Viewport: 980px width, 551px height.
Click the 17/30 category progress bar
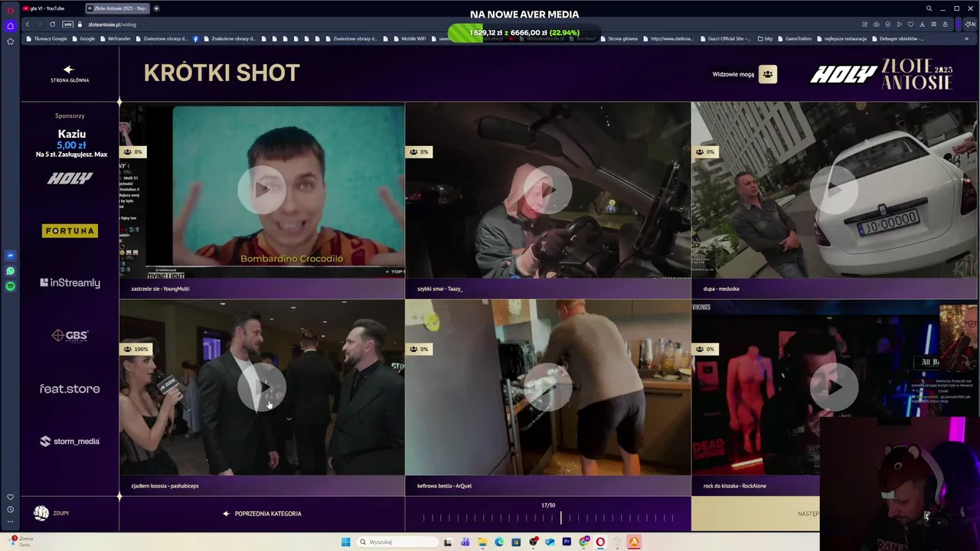[548, 518]
